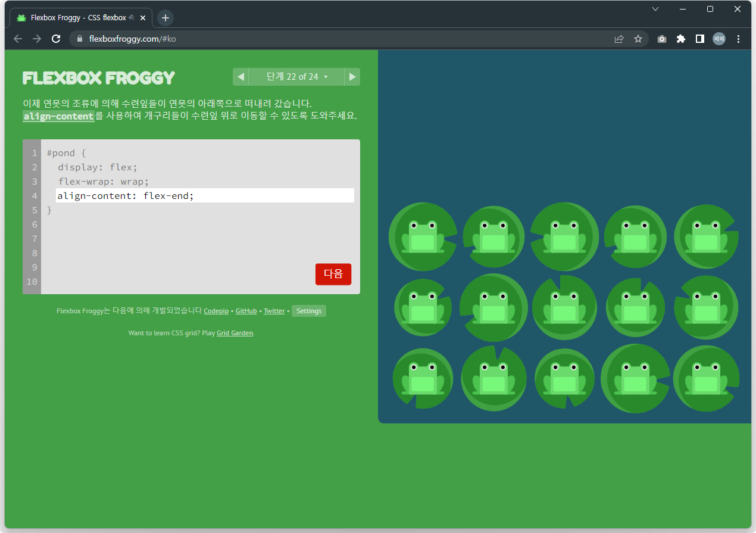Click the camera extension icon
Image resolution: width=756 pixels, height=533 pixels.
click(662, 39)
